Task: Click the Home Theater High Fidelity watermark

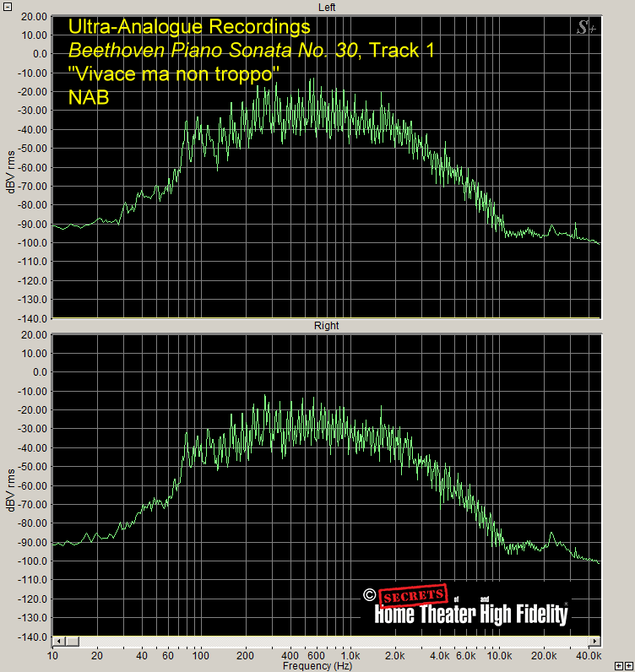Action: pos(470,615)
